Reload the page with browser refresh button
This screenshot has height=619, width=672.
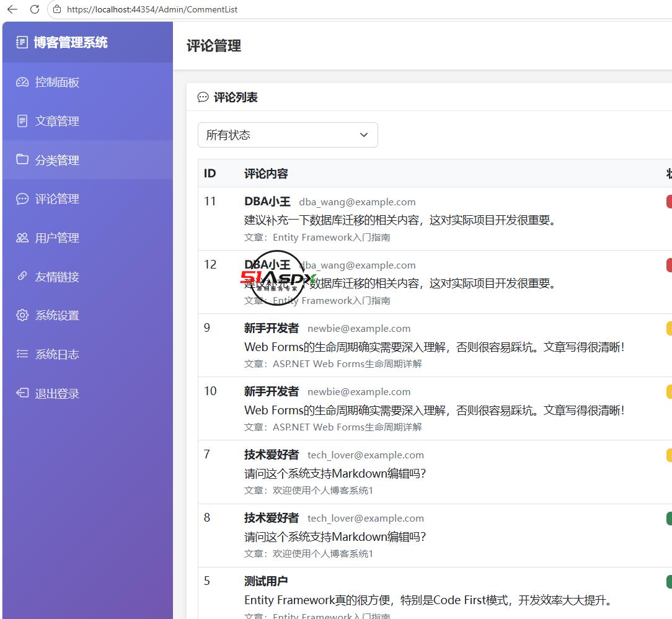(35, 9)
